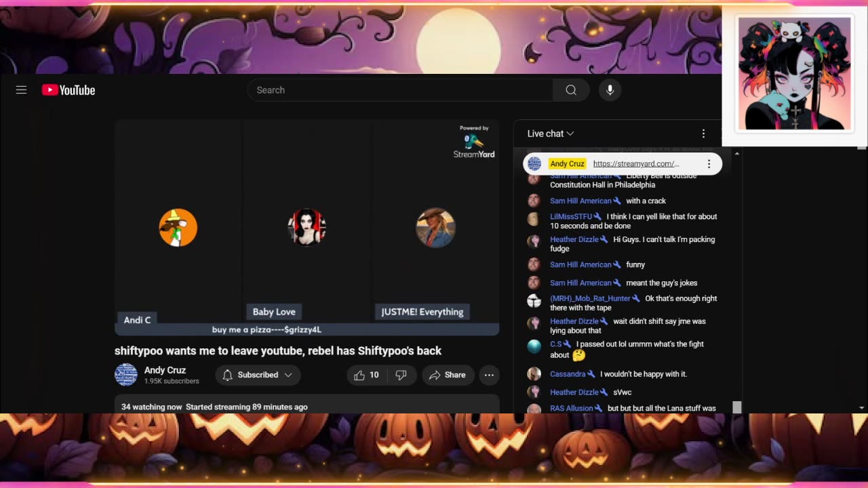
Task: Click the '1.95K subscribers' count
Action: [172, 382]
